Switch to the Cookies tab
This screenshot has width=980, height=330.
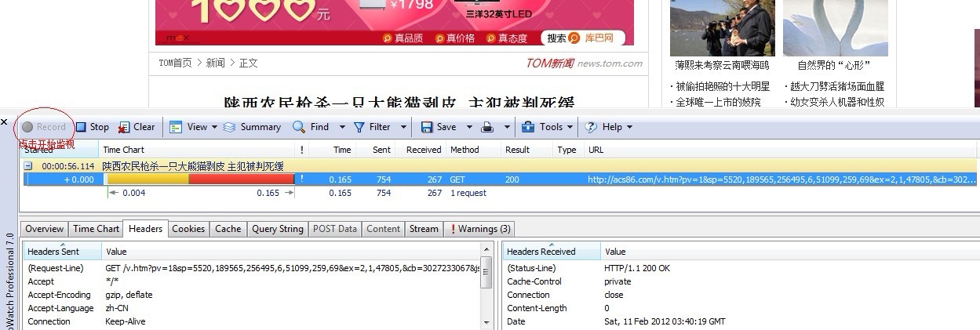click(188, 229)
